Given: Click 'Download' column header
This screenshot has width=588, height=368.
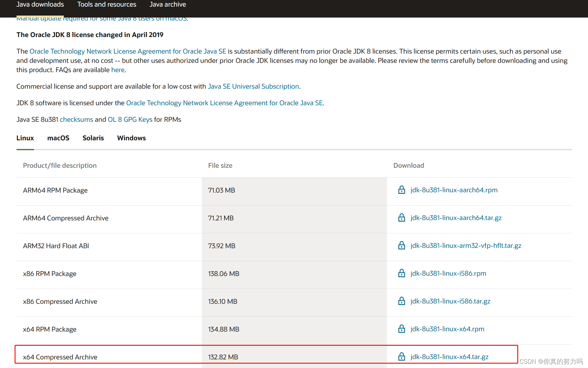Looking at the screenshot, I should (409, 165).
